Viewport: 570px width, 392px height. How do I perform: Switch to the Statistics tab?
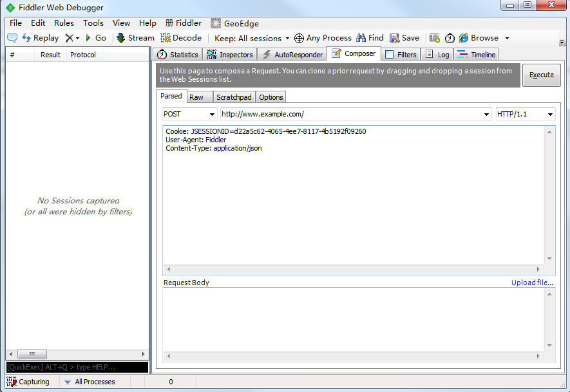click(x=177, y=55)
